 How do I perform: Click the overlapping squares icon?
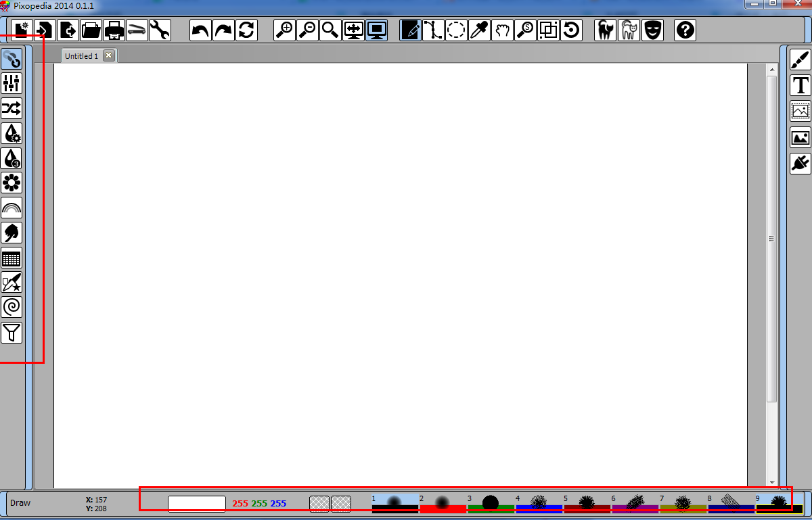[548, 30]
